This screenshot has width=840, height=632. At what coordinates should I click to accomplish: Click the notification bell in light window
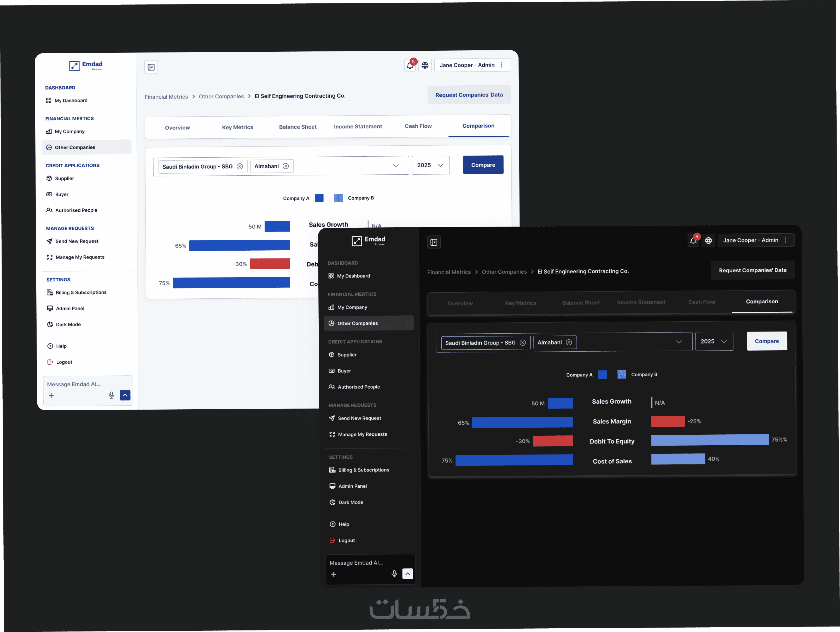pyautogui.click(x=410, y=66)
